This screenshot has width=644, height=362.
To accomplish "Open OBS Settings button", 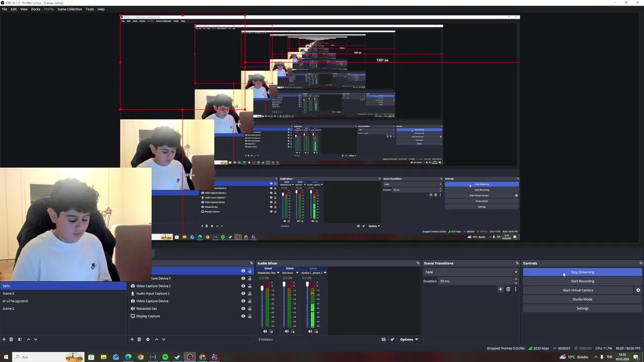I will pos(582,308).
